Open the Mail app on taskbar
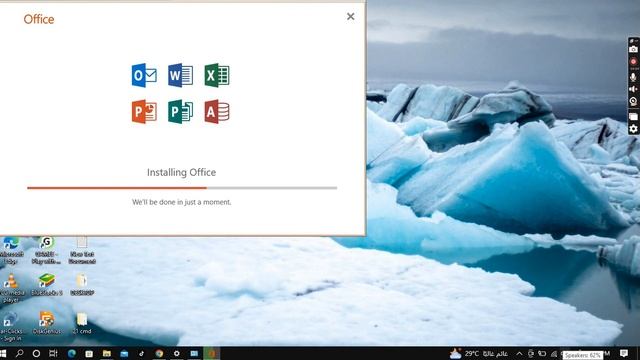640x360 pixels. coord(124,353)
